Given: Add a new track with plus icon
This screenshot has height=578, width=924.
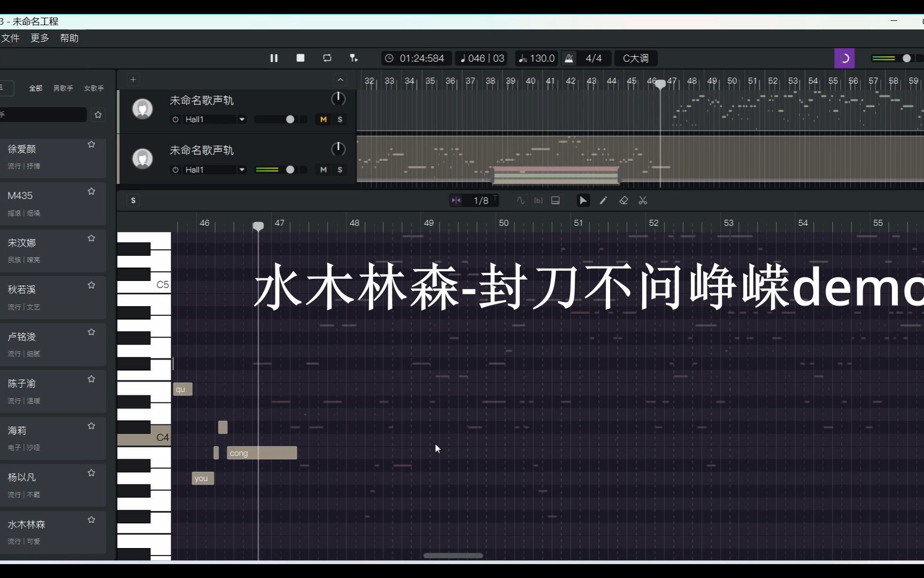Looking at the screenshot, I should pos(133,80).
